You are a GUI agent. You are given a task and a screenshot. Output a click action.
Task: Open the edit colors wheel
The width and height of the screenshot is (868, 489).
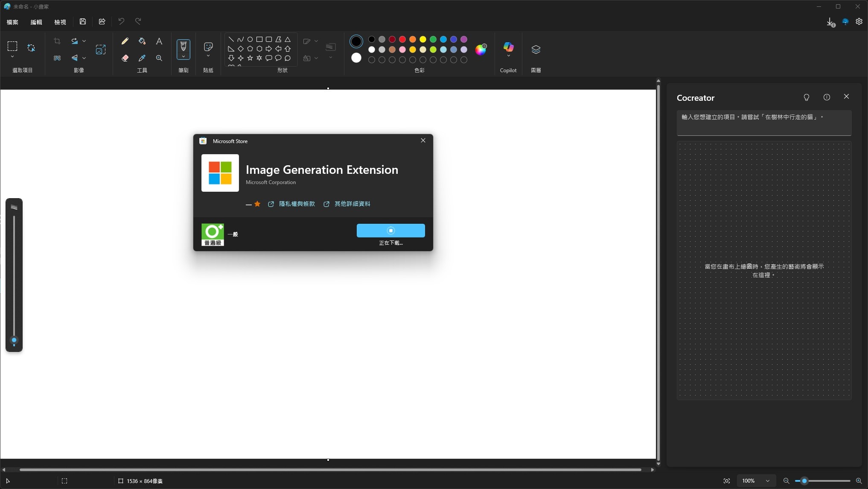tap(481, 50)
